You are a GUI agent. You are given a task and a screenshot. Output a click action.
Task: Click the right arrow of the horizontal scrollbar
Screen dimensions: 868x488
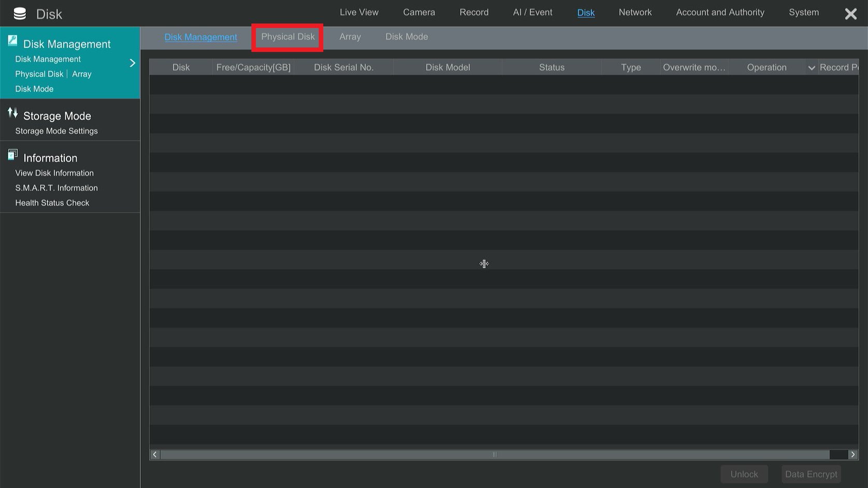click(852, 454)
